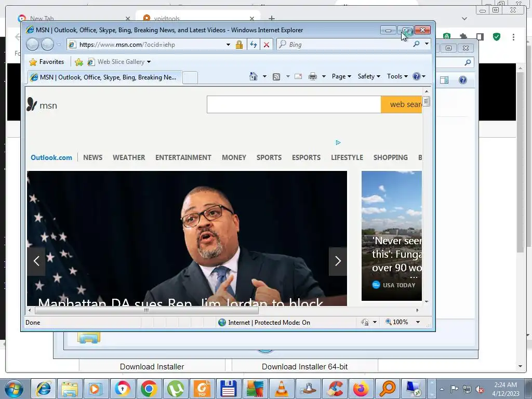Click the yellow web search button
The height and width of the screenshot is (399, 532).
(x=402, y=104)
